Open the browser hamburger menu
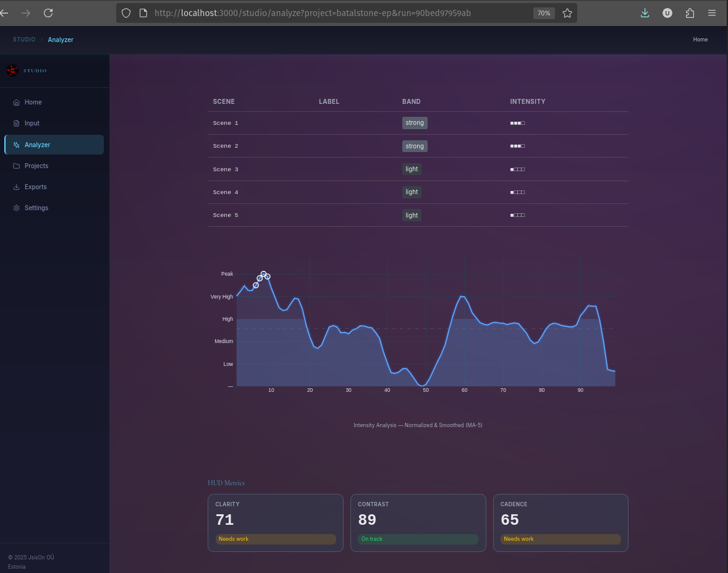This screenshot has height=573, width=728. pyautogui.click(x=712, y=12)
